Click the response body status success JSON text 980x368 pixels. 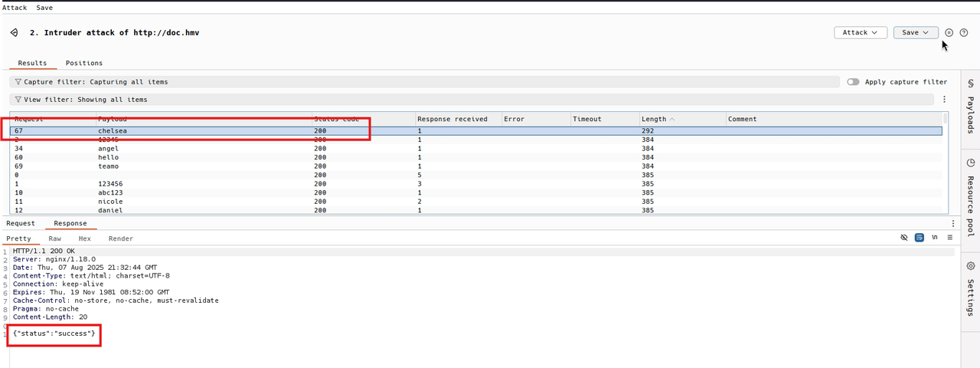(x=54, y=333)
